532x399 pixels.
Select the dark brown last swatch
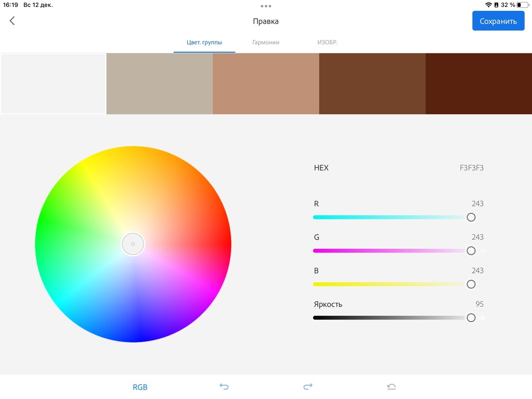pos(479,84)
